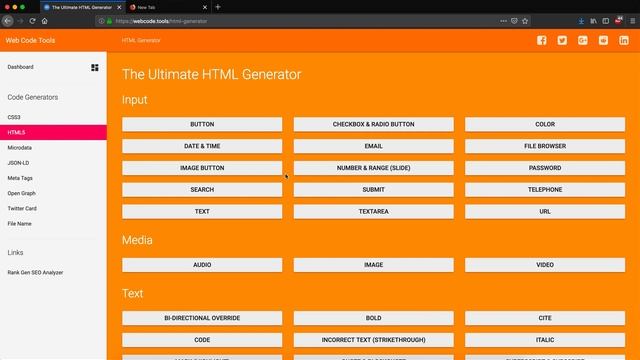The image size is (640, 360).
Task: Open the browser downloads panel
Action: coord(581,21)
